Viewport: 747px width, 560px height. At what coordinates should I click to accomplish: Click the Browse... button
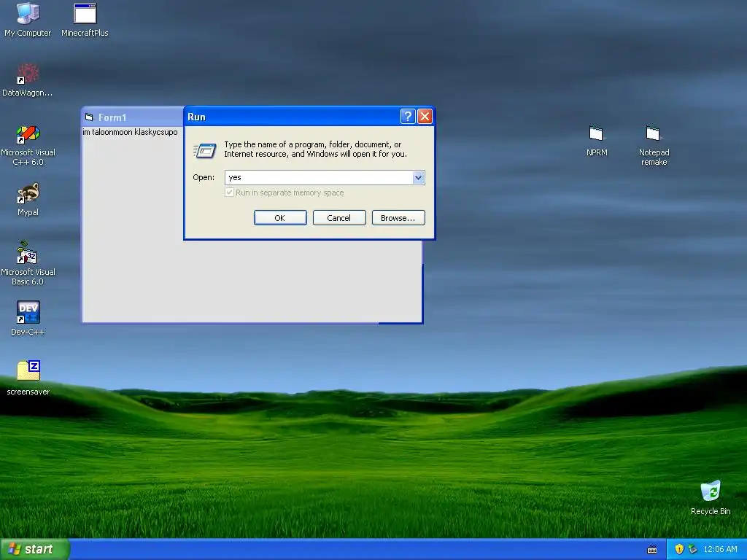(398, 217)
